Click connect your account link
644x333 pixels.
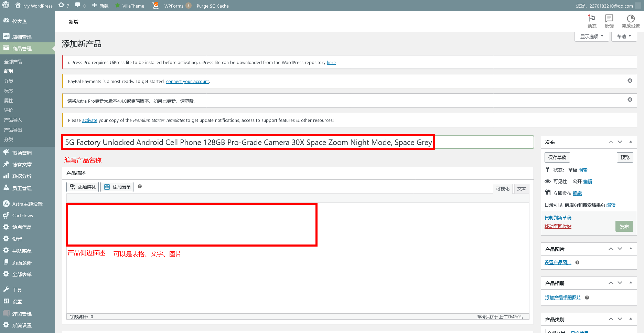(187, 82)
